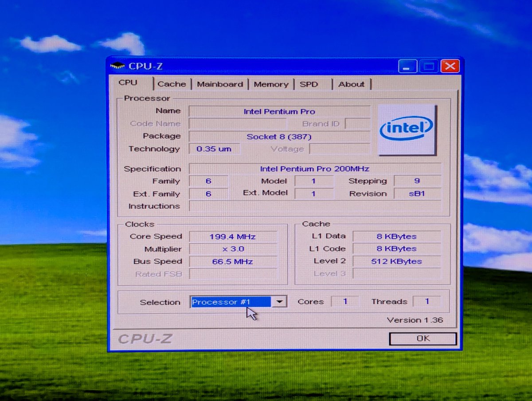
Task: Switch to the SPD tab
Action: [x=309, y=84]
